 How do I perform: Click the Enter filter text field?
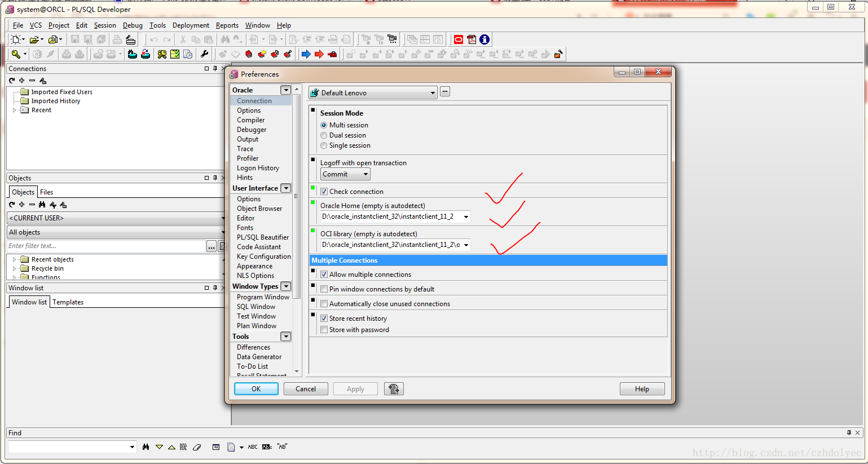(107, 246)
